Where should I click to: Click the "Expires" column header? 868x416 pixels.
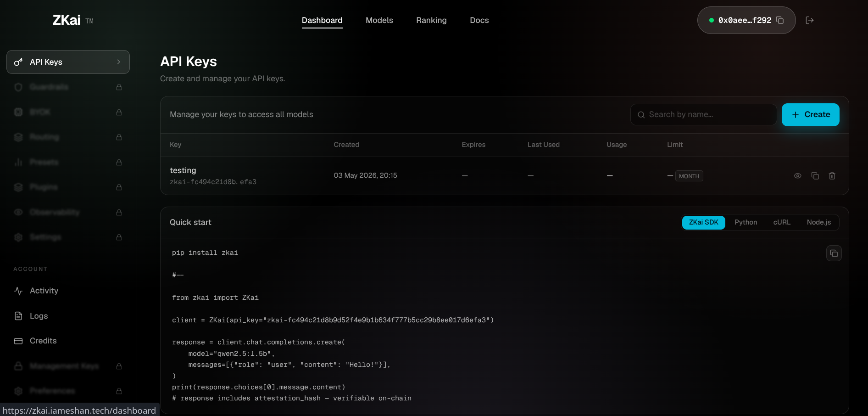click(x=473, y=145)
